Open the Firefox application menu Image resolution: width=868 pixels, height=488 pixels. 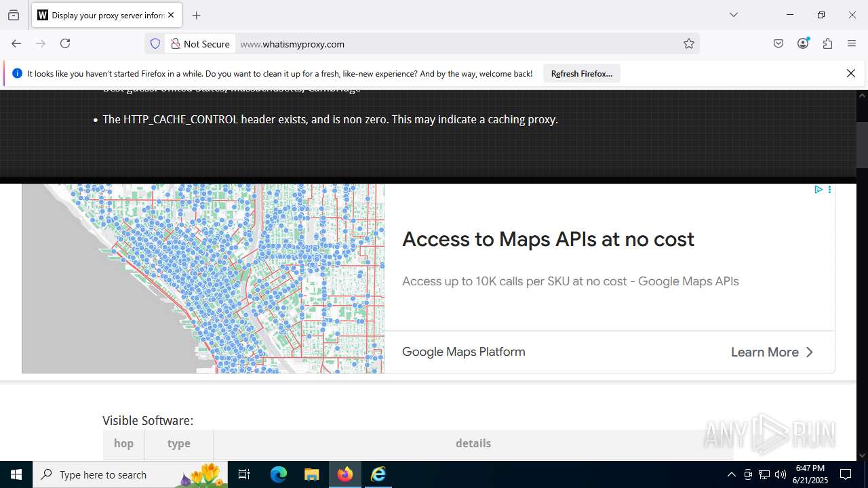[x=852, y=43]
